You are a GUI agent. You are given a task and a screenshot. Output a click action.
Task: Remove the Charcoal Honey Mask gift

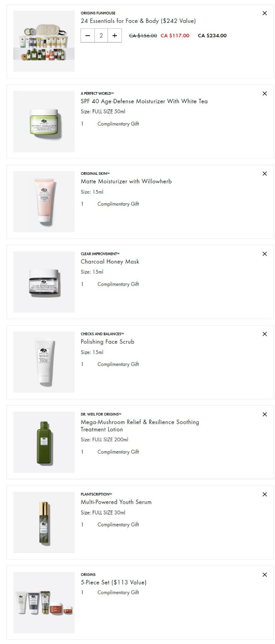[x=264, y=254]
